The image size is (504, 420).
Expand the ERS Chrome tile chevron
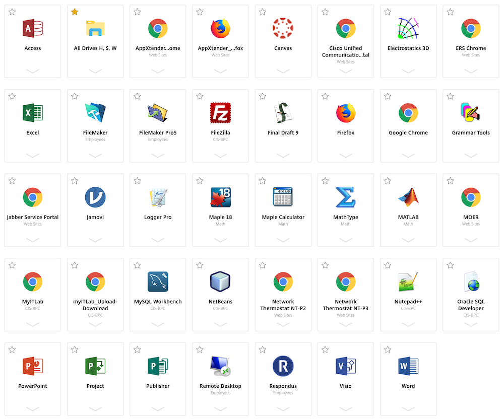(x=471, y=71)
